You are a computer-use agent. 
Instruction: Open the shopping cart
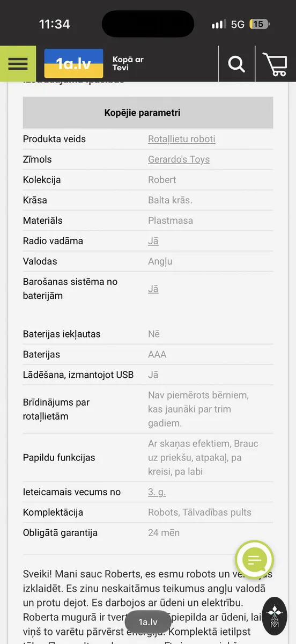pyautogui.click(x=275, y=64)
